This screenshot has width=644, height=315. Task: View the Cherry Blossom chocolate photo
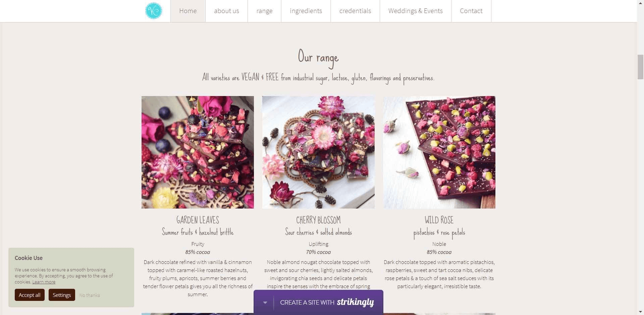(318, 152)
